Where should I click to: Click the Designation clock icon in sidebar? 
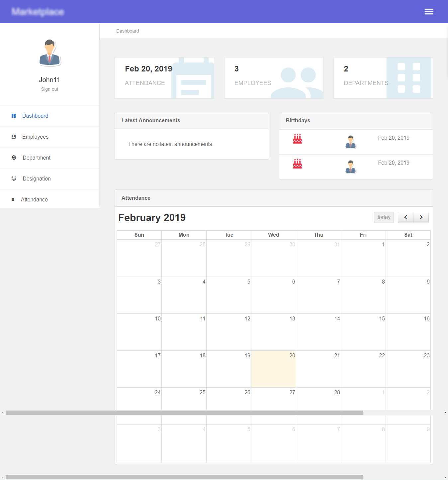pos(14,179)
